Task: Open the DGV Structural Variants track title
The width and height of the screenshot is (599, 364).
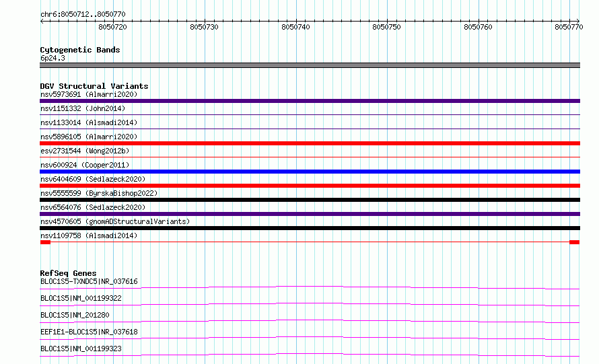Action: 94,86
